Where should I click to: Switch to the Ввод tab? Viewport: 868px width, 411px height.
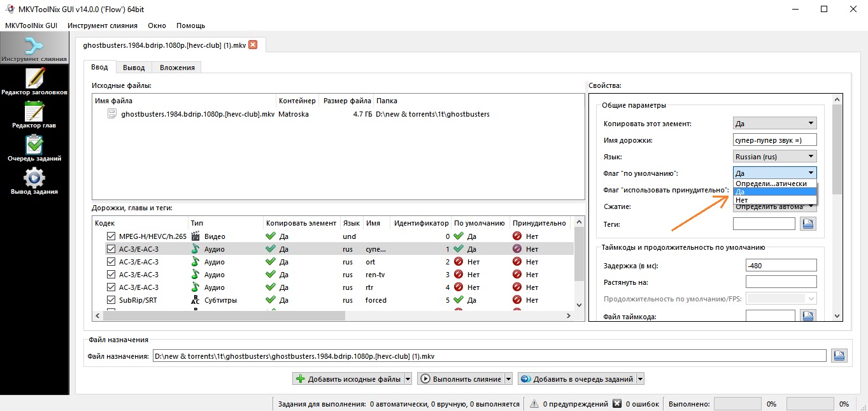coord(99,67)
